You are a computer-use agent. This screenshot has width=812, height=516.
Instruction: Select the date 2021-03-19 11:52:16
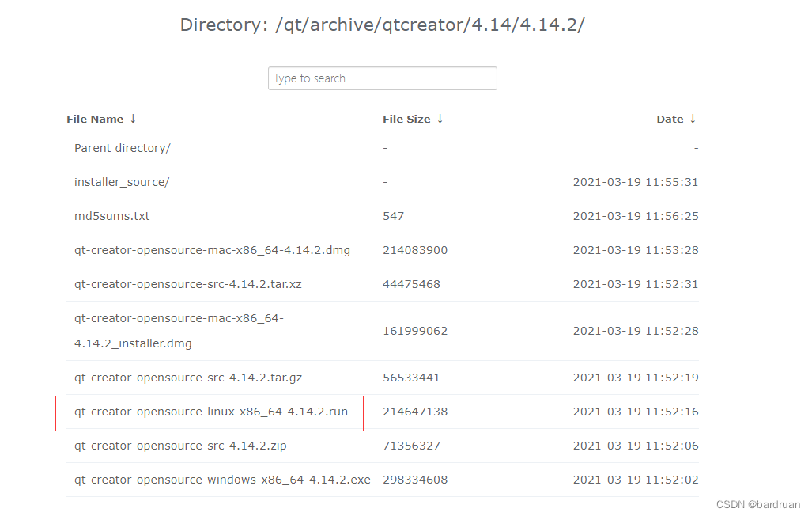click(x=636, y=412)
